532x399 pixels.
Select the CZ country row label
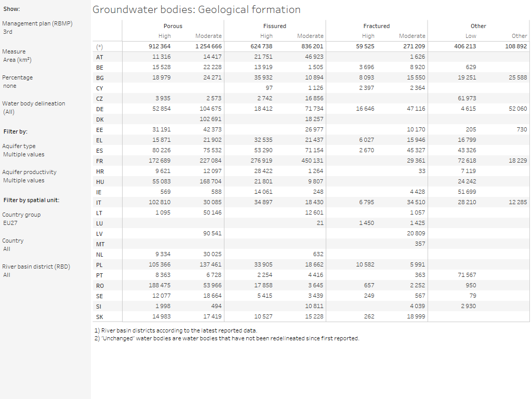click(99, 99)
